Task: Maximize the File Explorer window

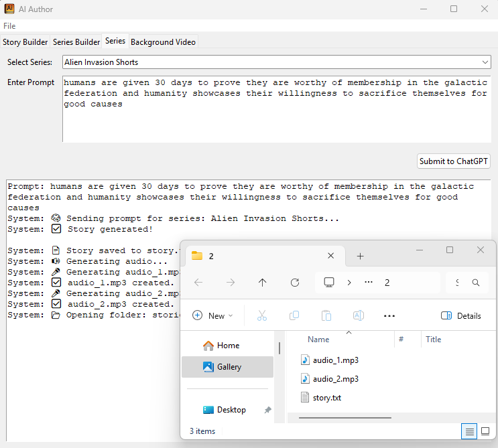Action: click(450, 250)
